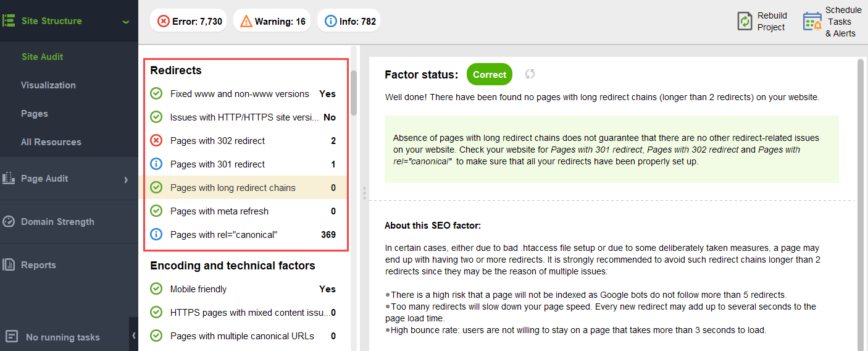This screenshot has height=351, width=868.
Task: Click the Rebuild Project icon
Action: click(x=745, y=21)
